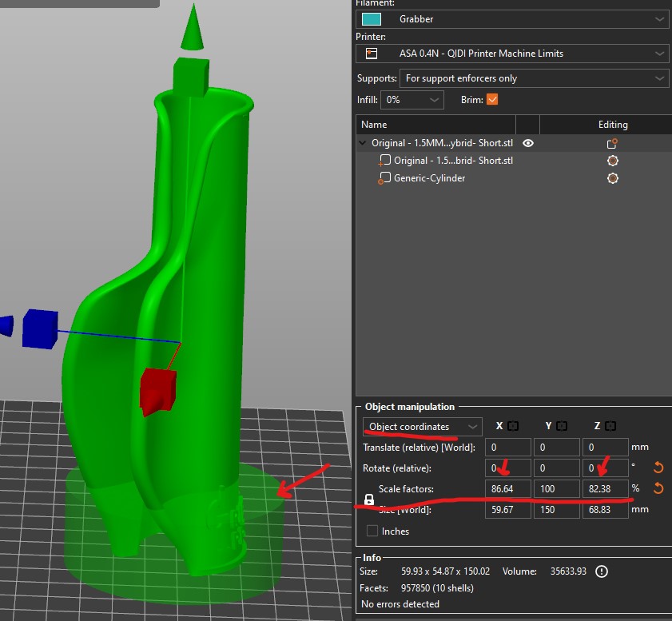Click the Editing column header

pos(613,125)
